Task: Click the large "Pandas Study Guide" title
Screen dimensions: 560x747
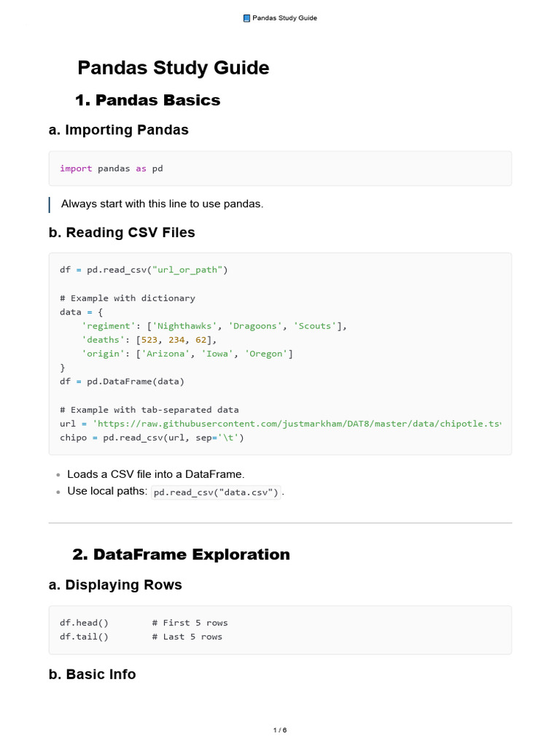Action: pyautogui.click(x=174, y=68)
